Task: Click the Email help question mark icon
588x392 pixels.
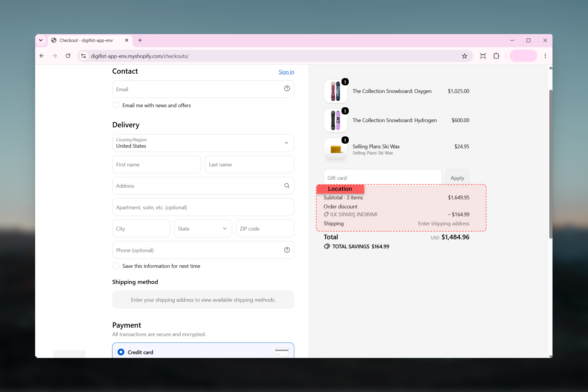Action: [287, 89]
